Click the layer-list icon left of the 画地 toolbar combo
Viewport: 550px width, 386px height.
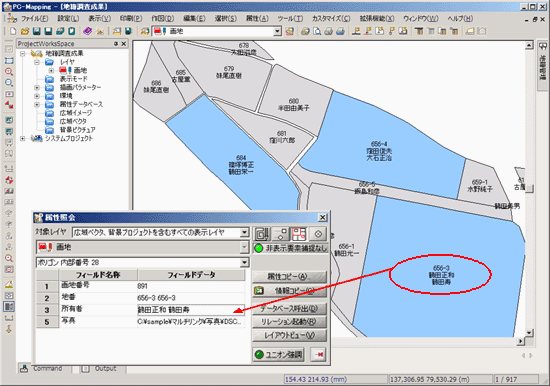[145, 31]
